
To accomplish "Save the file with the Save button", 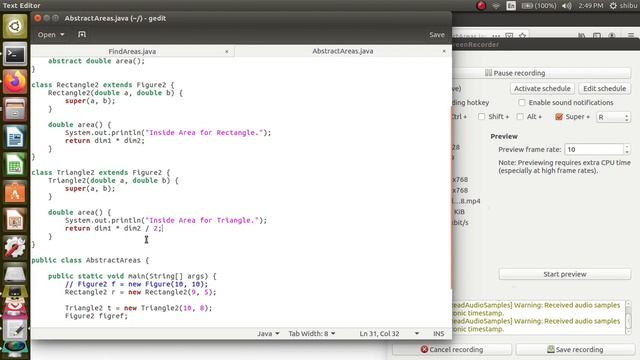I will click(437, 35).
